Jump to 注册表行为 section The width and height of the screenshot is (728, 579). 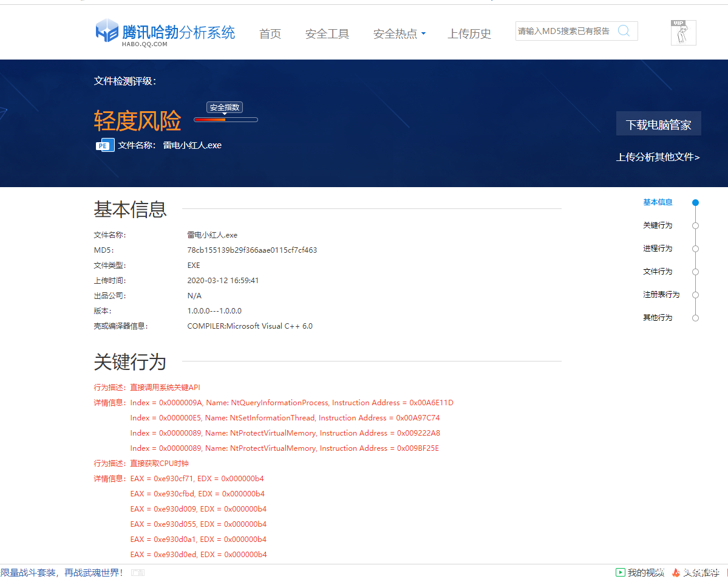coord(661,295)
